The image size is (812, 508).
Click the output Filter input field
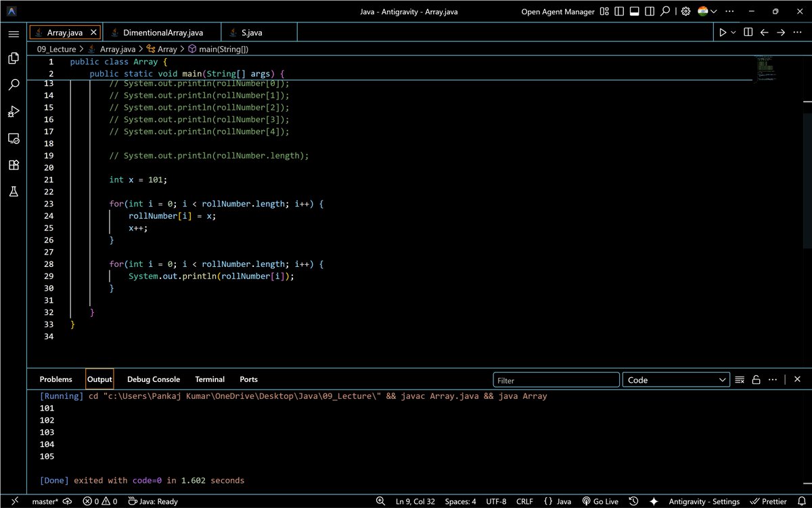click(x=556, y=380)
